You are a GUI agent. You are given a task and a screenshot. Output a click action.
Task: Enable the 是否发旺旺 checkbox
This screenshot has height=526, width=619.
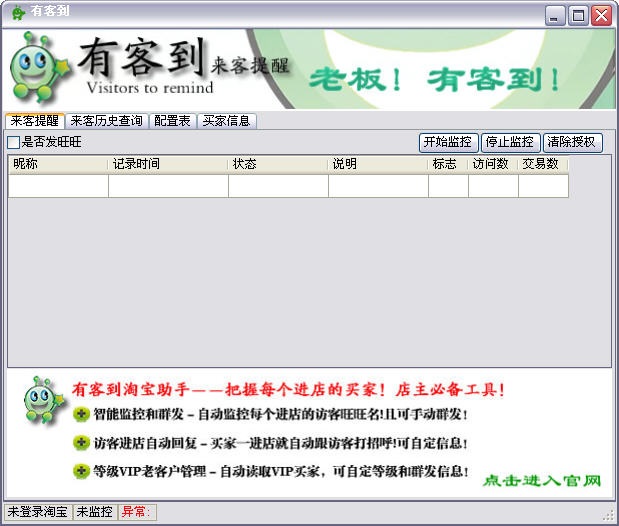[13, 142]
